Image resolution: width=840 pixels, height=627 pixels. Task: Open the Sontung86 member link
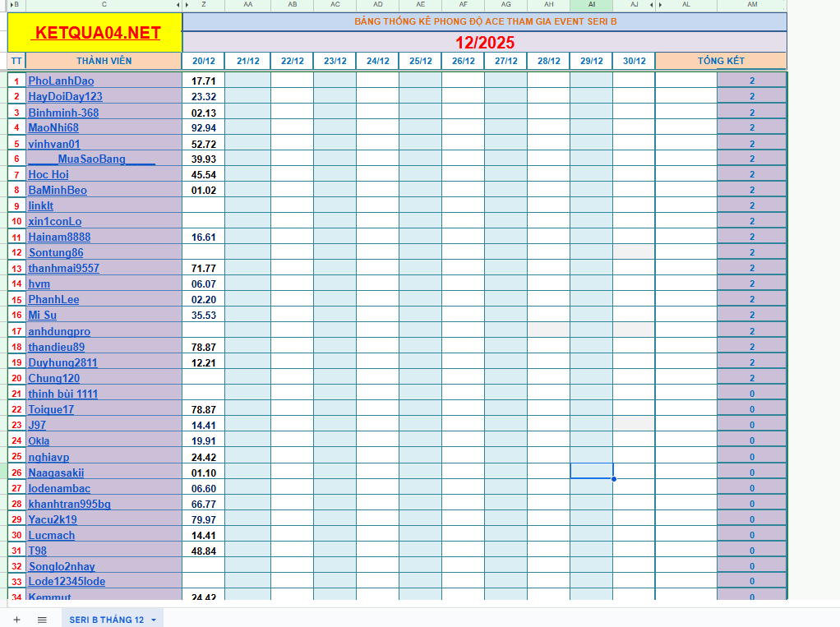point(55,252)
